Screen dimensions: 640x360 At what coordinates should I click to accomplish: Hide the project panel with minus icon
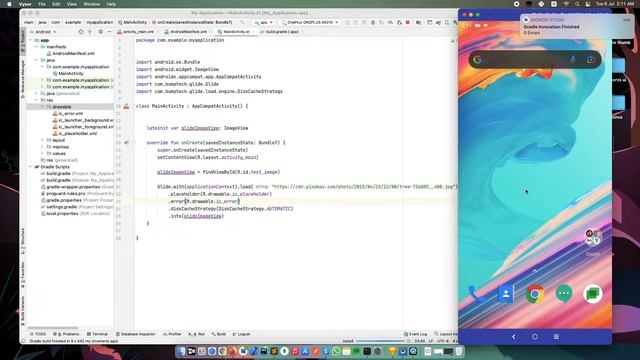[109, 31]
